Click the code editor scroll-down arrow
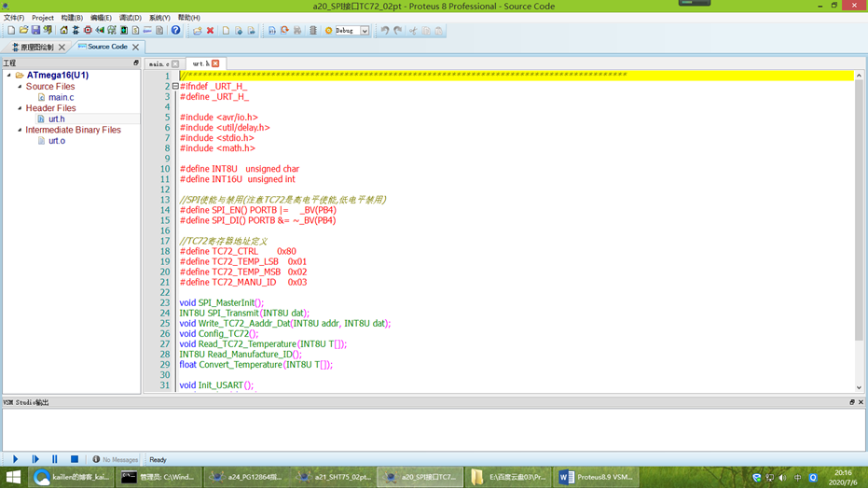Screen dimensions: 868x489 [859, 387]
